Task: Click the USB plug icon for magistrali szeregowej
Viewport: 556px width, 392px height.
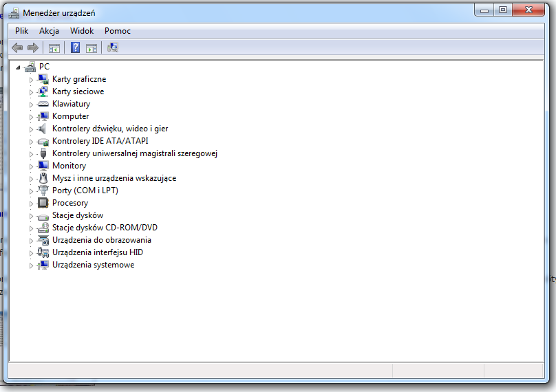Action: click(43, 153)
